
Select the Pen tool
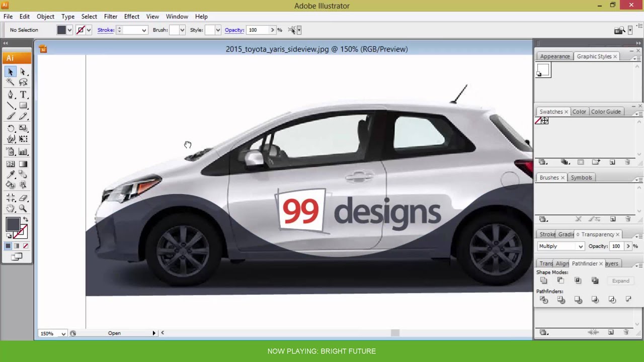[x=11, y=95]
